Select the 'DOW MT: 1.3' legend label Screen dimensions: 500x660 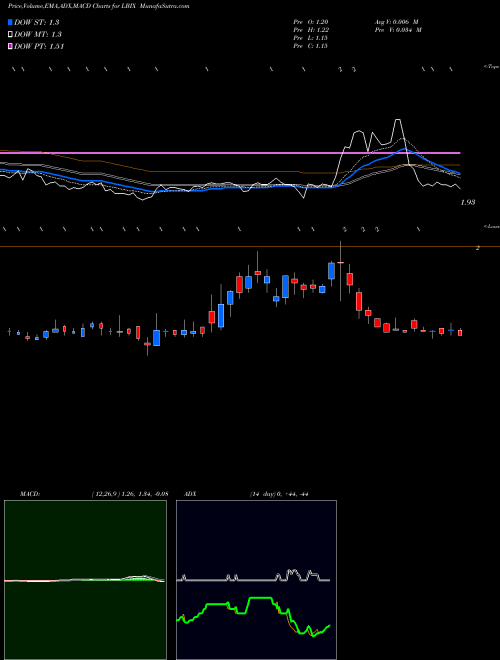[x=38, y=35]
